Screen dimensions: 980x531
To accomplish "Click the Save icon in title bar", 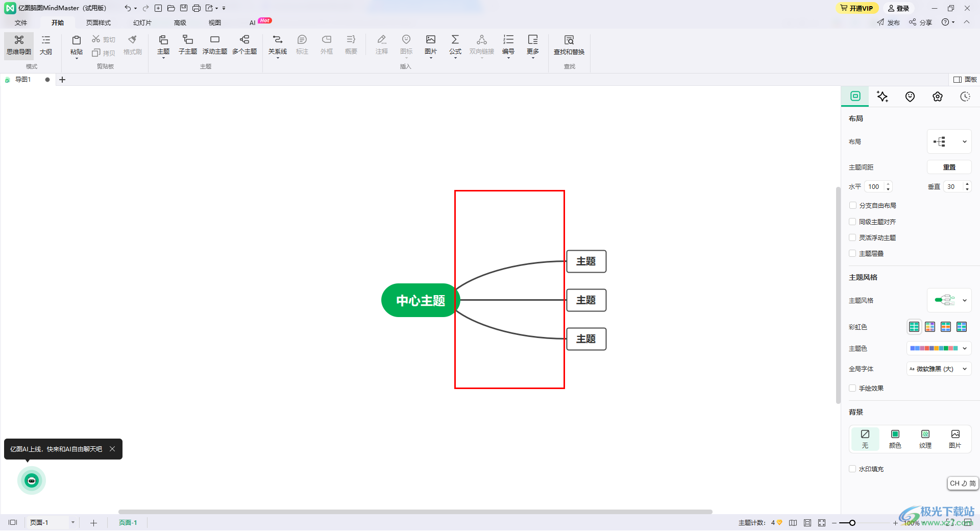I will (184, 8).
